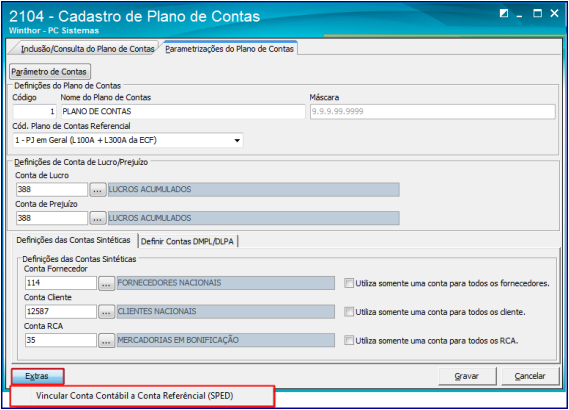Open lookup button for Conta de Prejuízo
Viewport: 569px width, 410px height.
tap(98, 218)
